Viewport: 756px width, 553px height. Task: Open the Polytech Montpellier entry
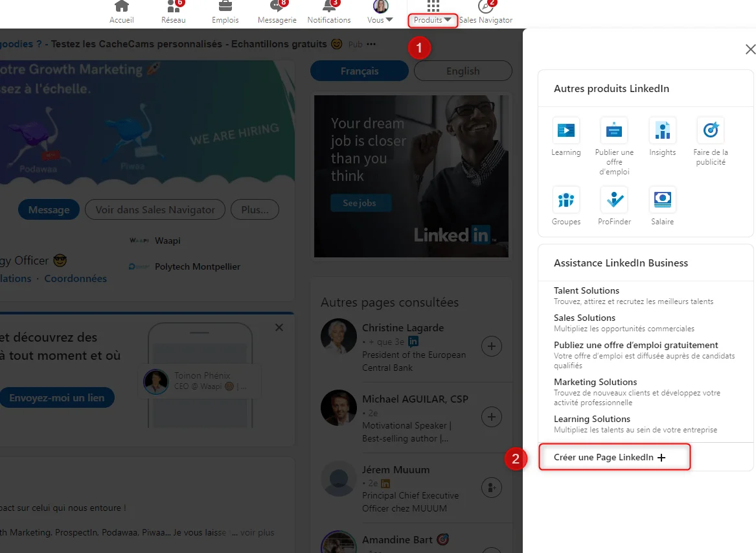(x=184, y=266)
